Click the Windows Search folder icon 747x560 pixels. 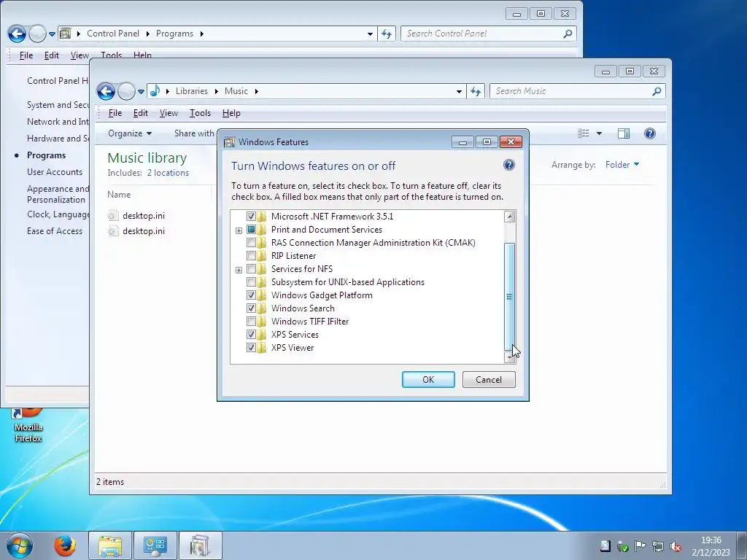(x=262, y=308)
